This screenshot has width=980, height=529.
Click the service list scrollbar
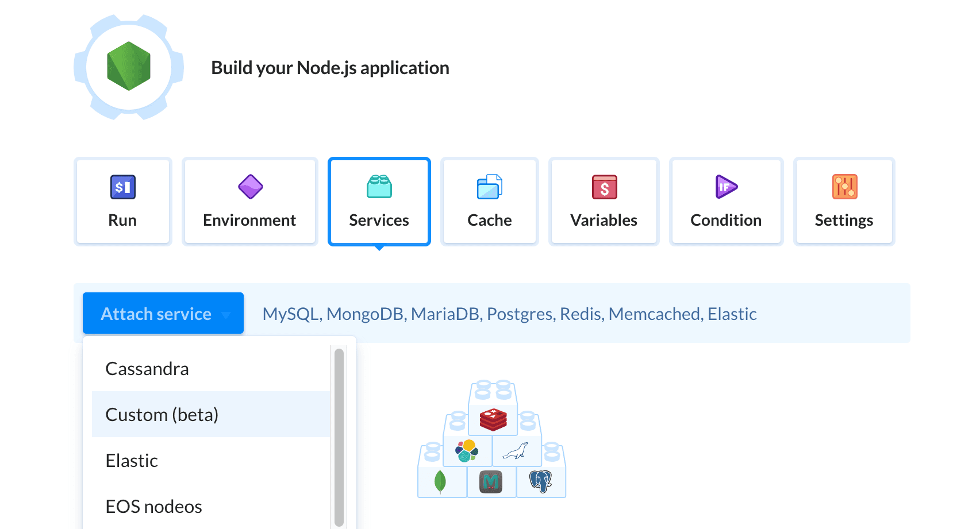[x=339, y=437]
